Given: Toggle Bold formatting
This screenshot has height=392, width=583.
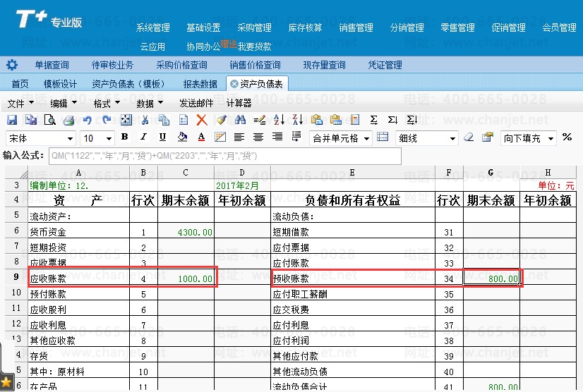Looking at the screenshot, I should (x=125, y=137).
